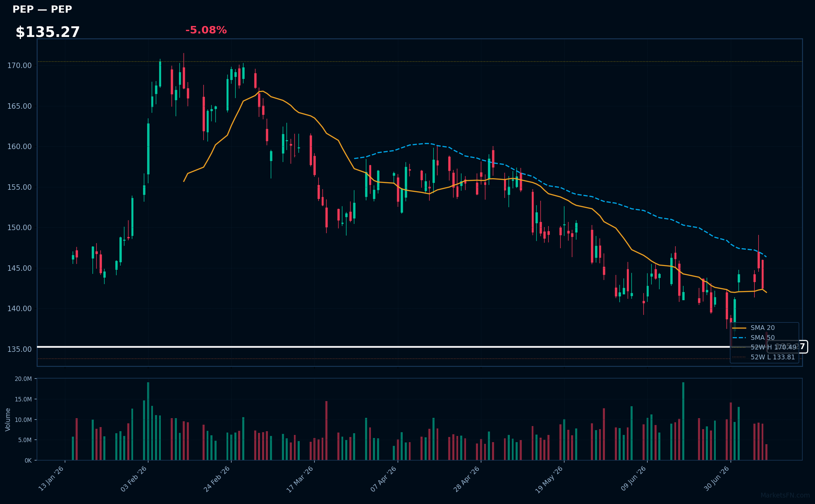This screenshot has height=504, width=815.
Task: Click the "170.00" price axis label
Action: 20,65
